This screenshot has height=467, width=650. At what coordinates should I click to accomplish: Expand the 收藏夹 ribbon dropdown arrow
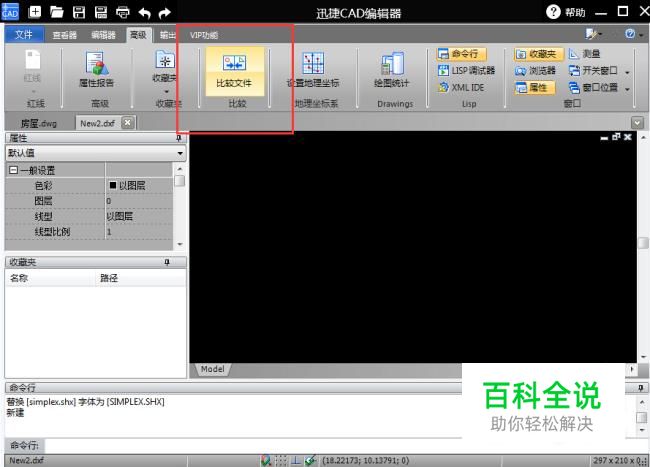pos(166,92)
